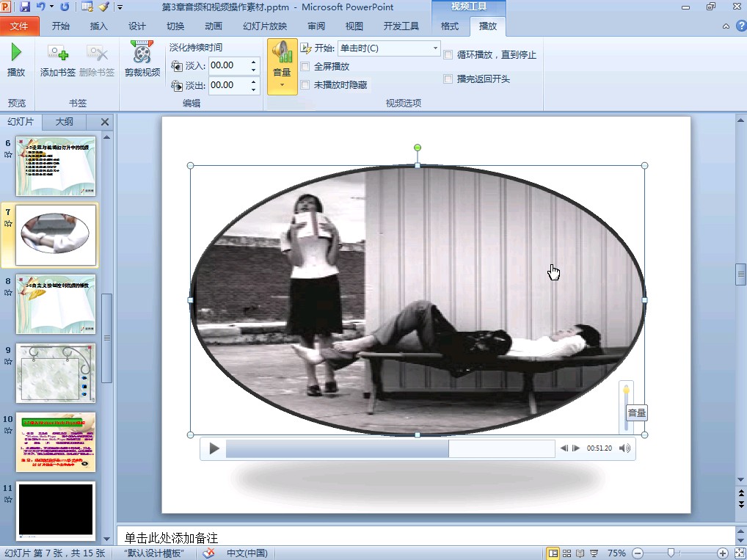Expand the Start (开始) dropdown showing 单击时(C)
This screenshot has height=560, width=747.
coord(436,48)
